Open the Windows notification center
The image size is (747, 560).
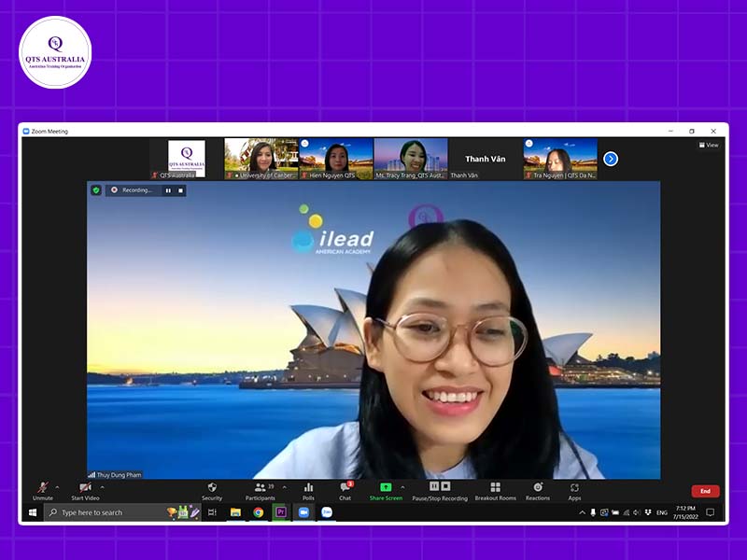coord(711,512)
